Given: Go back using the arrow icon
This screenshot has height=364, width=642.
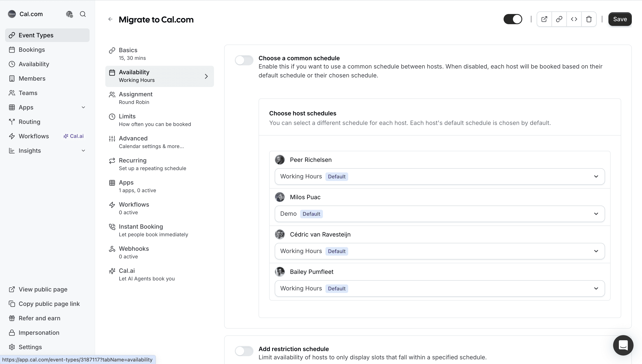Looking at the screenshot, I should click(x=110, y=19).
